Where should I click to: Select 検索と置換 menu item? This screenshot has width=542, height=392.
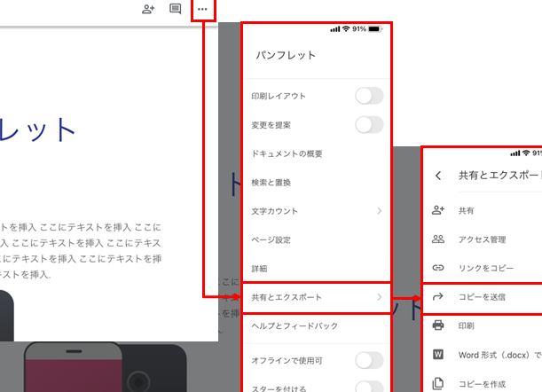point(317,183)
